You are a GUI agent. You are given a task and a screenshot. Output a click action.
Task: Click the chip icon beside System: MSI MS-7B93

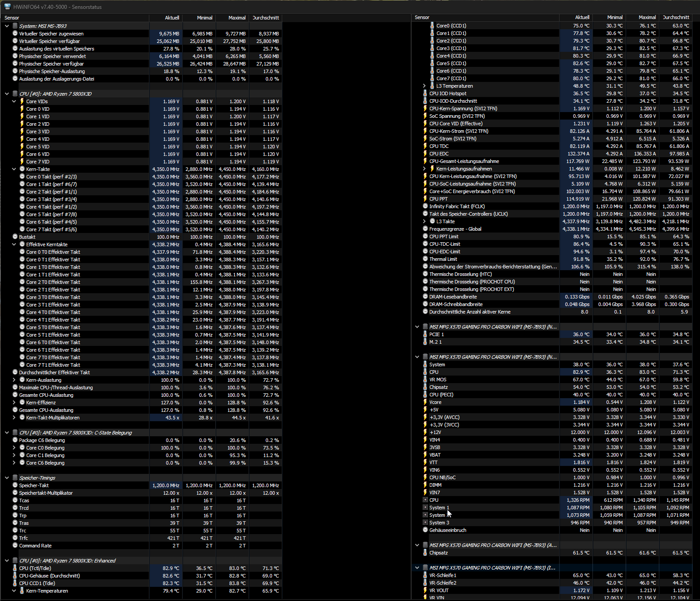pyautogui.click(x=15, y=26)
